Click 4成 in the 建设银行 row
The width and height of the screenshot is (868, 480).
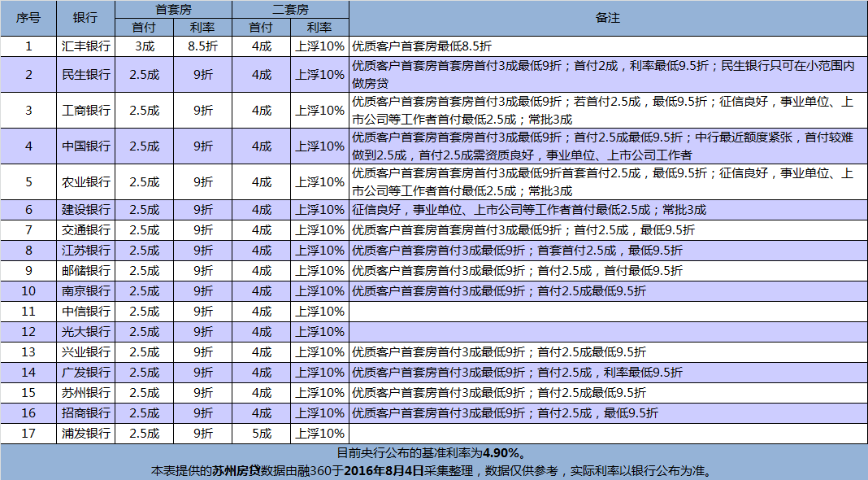(x=261, y=210)
